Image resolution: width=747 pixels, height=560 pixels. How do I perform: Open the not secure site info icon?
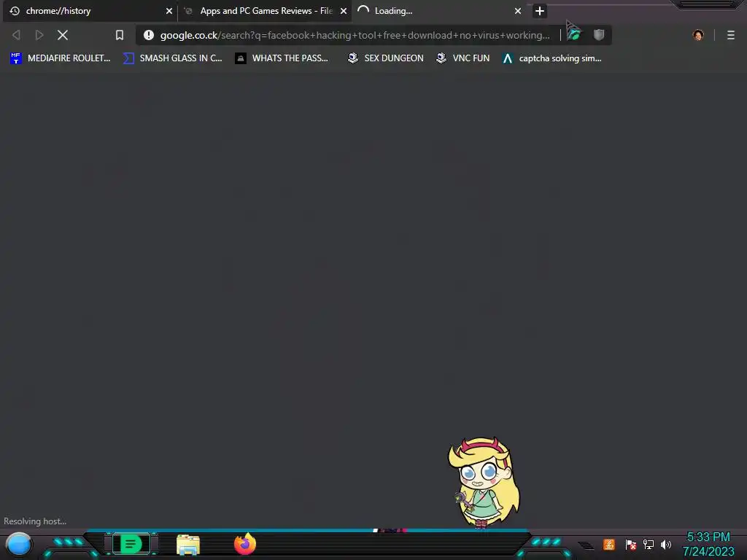149,35
